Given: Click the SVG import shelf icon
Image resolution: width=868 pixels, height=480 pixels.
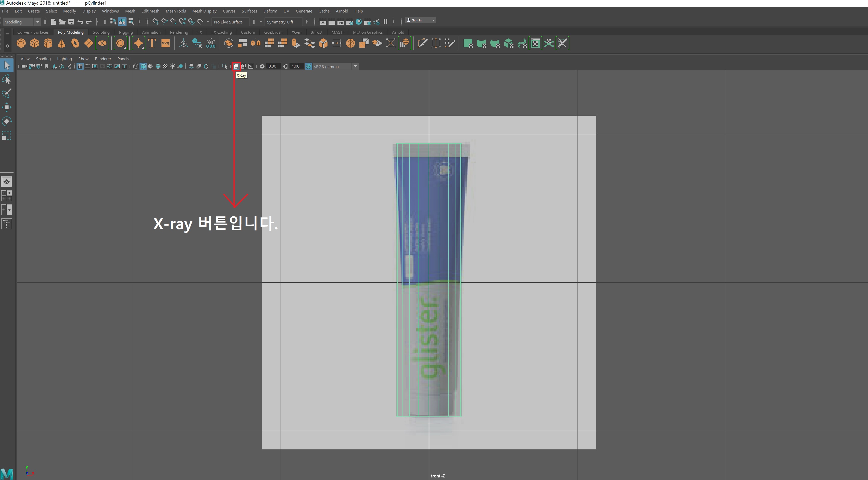Looking at the screenshot, I should tap(166, 43).
